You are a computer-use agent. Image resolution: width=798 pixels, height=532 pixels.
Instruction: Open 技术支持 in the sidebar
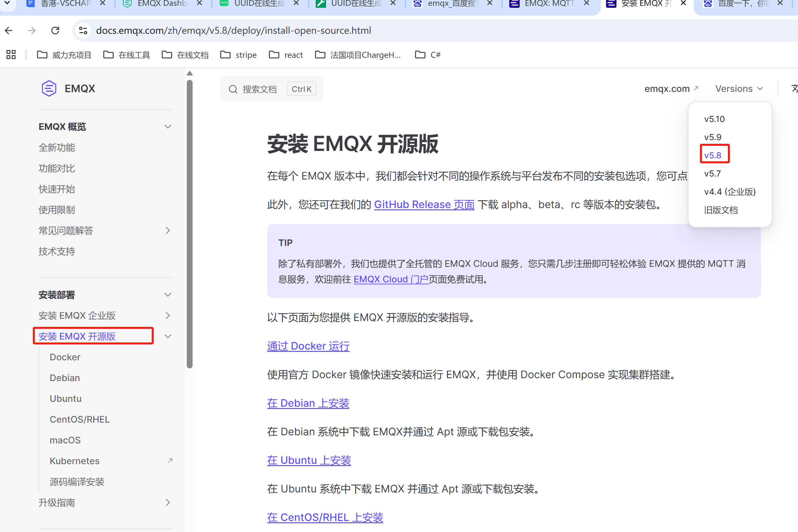click(57, 251)
